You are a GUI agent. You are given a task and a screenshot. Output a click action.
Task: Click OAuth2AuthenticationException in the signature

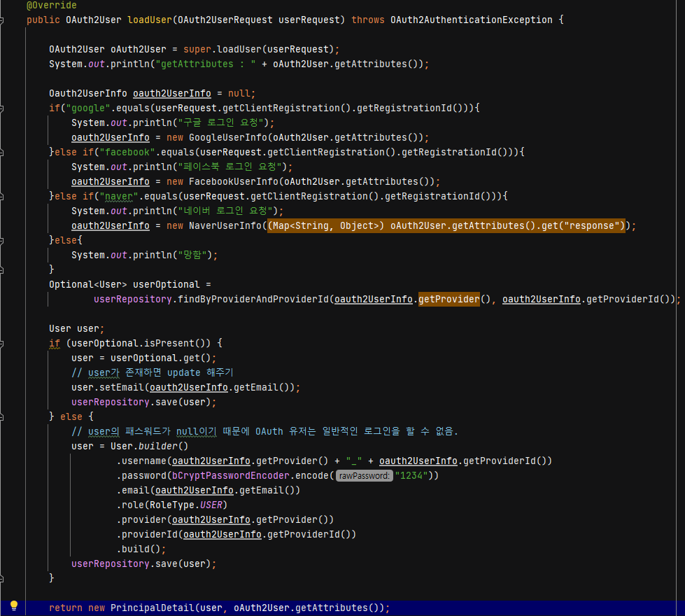[x=472, y=20]
